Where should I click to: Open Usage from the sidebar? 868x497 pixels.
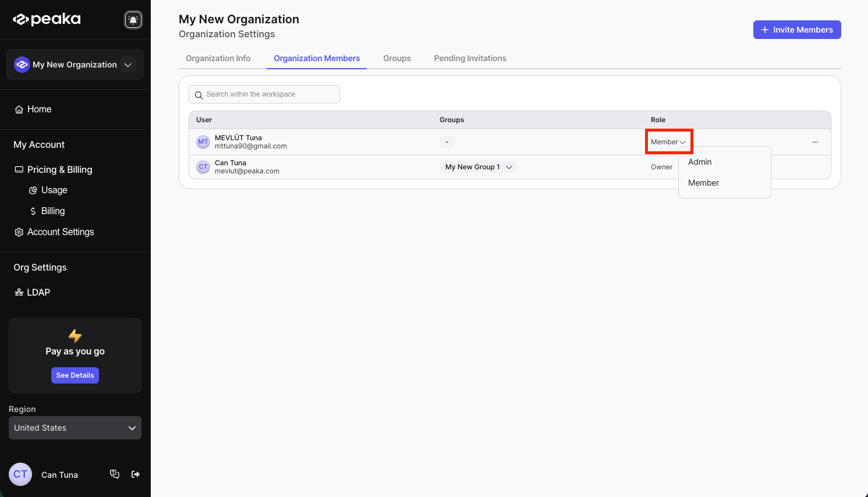[54, 190]
